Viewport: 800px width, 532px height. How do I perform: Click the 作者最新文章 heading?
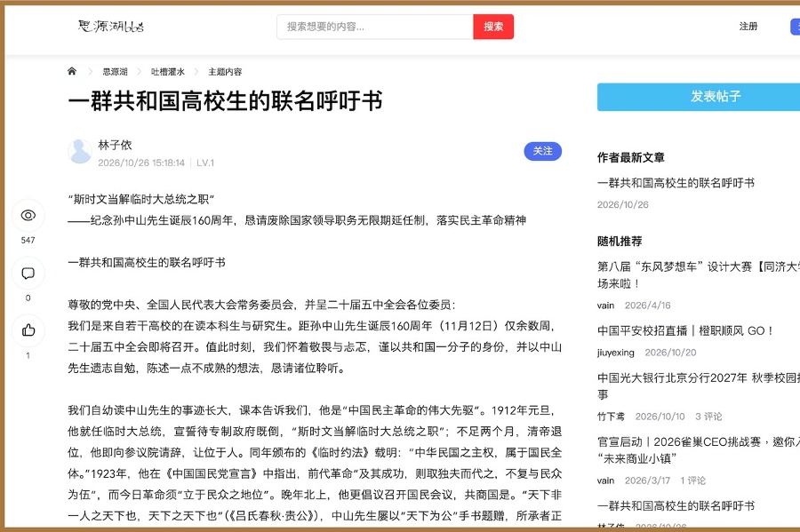pyautogui.click(x=630, y=157)
